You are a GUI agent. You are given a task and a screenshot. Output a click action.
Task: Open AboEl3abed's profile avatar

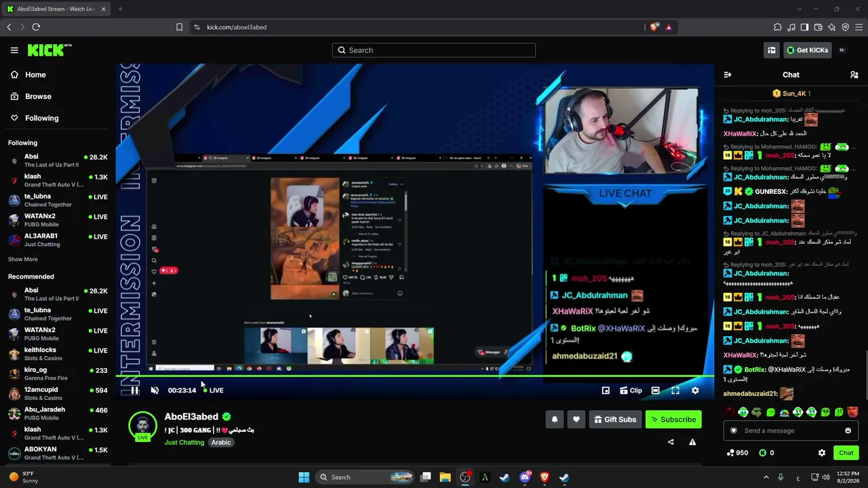[x=142, y=426]
